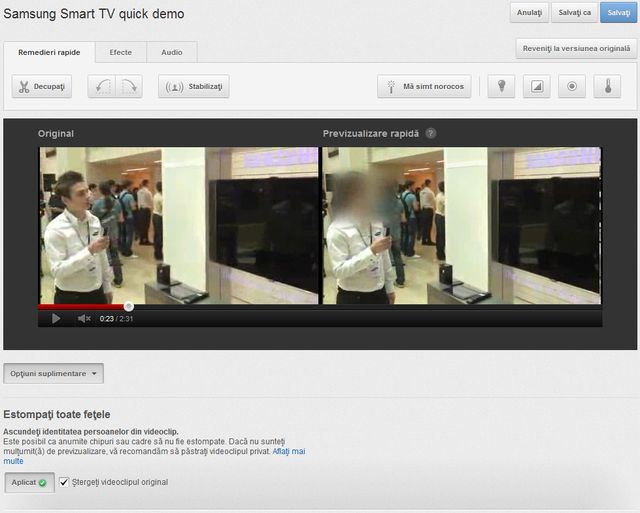Click Reveniți la versiunea originală
The height and width of the screenshot is (513, 640).
tap(576, 49)
